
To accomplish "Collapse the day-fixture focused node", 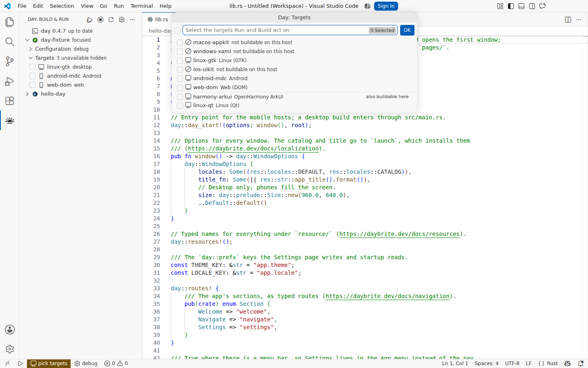I will 27,40.
